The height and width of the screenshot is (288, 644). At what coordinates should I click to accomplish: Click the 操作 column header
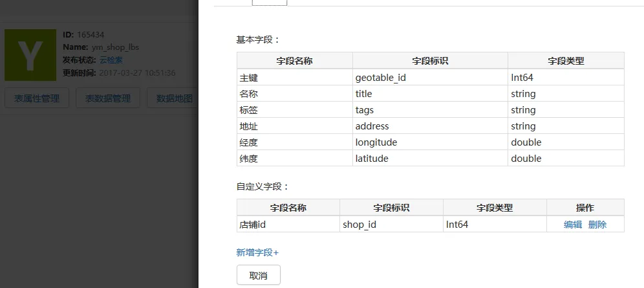point(585,208)
